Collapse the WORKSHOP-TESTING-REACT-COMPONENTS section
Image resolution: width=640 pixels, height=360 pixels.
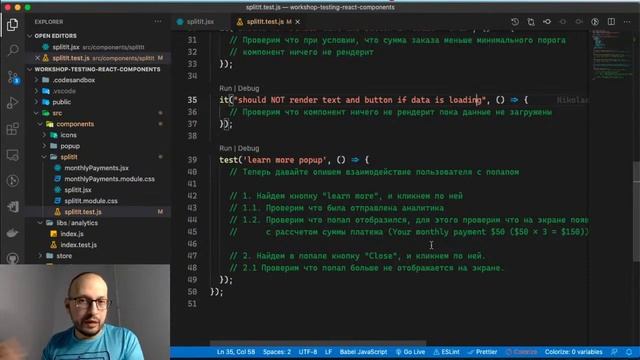point(97,69)
